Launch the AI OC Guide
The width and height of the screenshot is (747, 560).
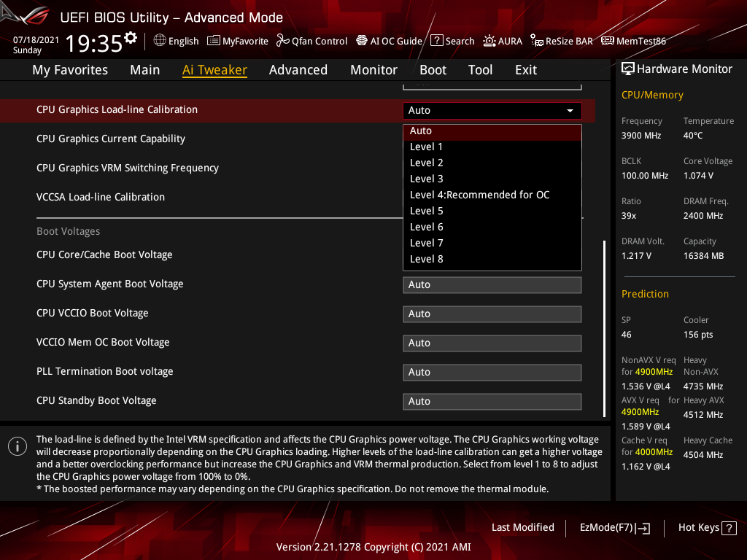pos(362,41)
